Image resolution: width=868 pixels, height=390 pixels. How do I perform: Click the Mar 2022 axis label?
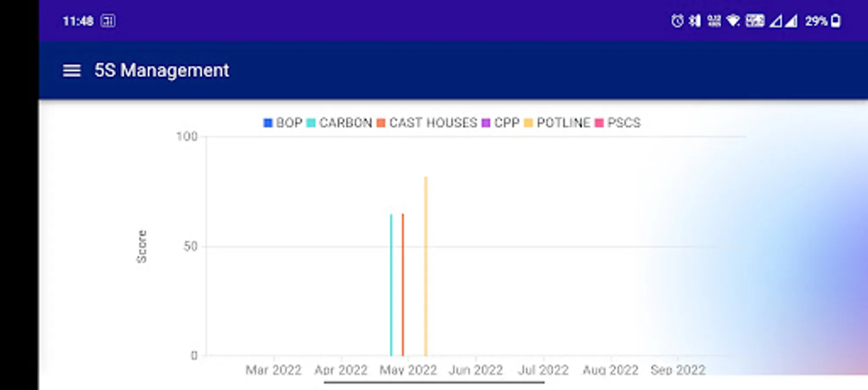point(273,370)
